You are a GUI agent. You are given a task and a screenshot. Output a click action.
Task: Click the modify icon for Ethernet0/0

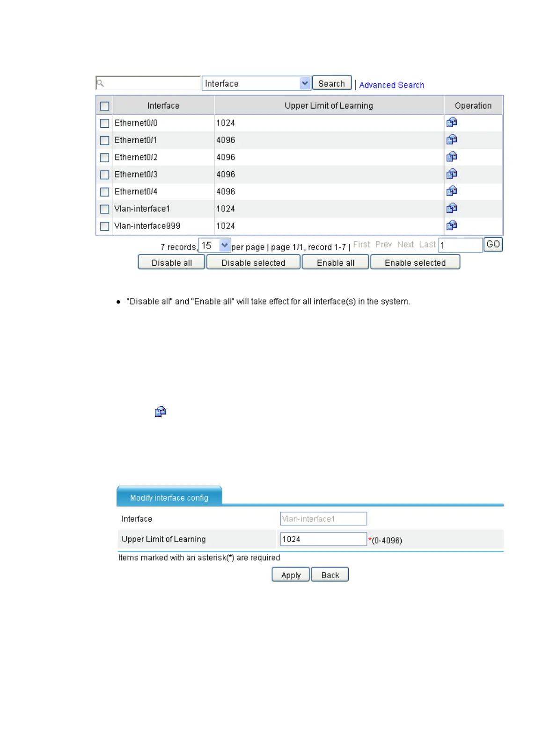[452, 123]
